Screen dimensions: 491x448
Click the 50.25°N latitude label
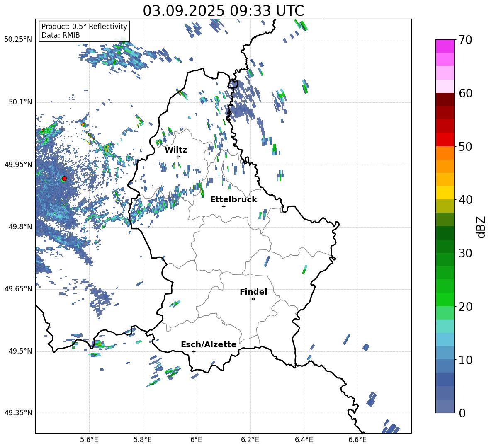[18, 40]
